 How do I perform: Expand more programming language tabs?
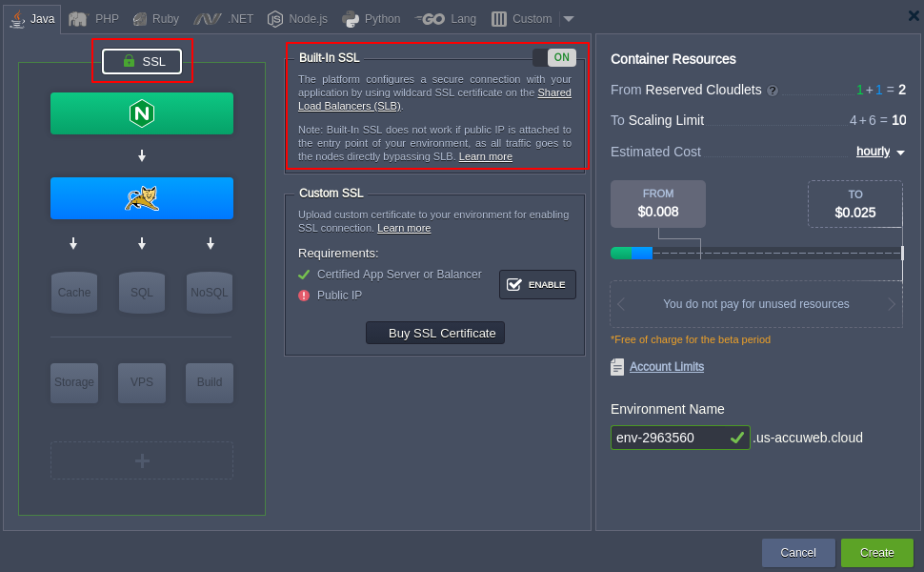pyautogui.click(x=569, y=19)
